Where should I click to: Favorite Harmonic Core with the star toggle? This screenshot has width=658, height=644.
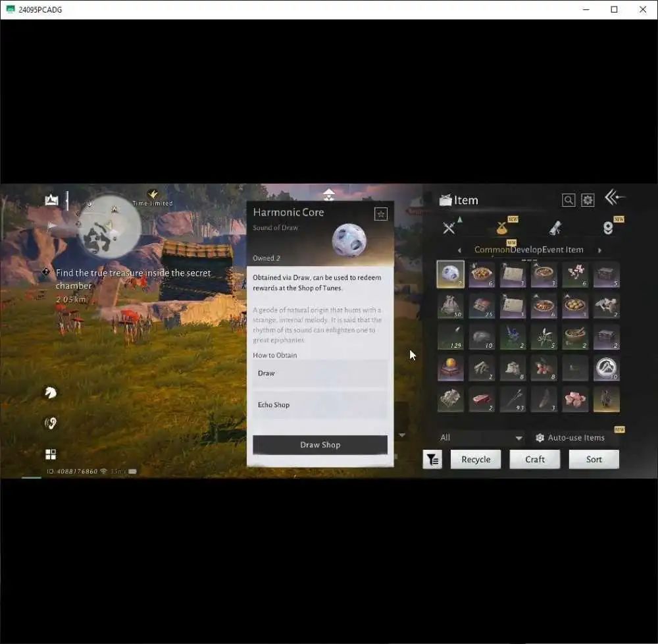380,214
